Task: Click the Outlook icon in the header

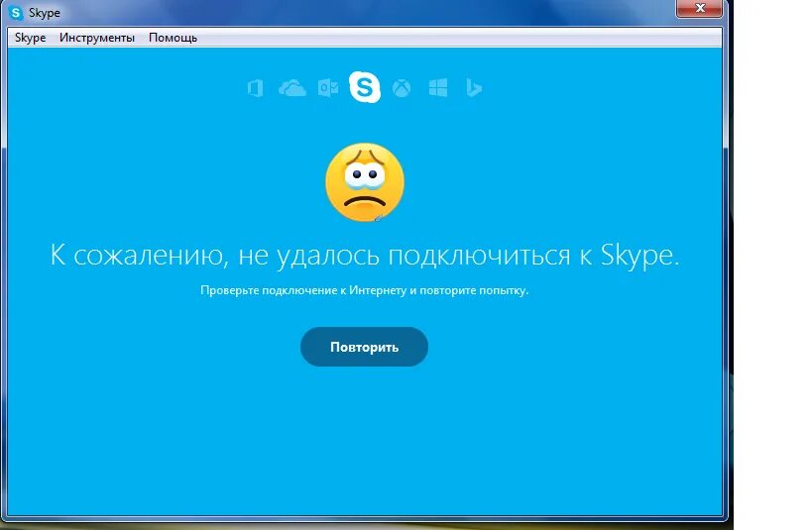Action: 328,88
